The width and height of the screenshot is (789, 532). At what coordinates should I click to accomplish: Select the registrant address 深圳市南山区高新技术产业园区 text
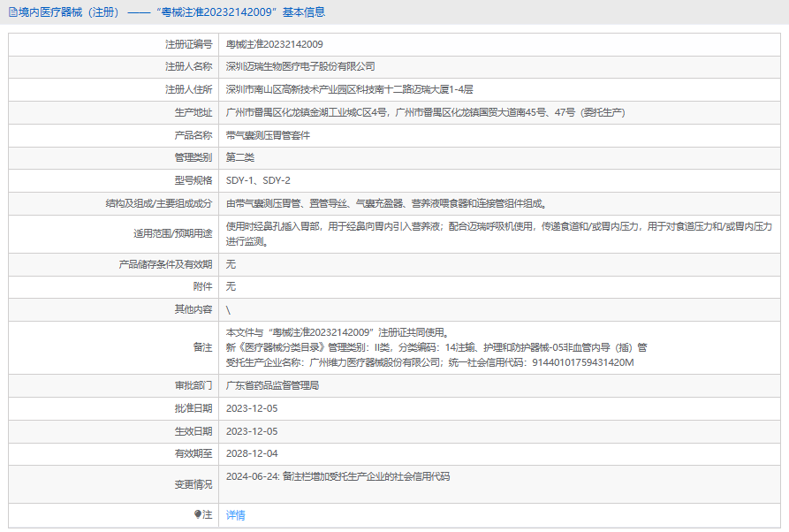click(x=292, y=89)
